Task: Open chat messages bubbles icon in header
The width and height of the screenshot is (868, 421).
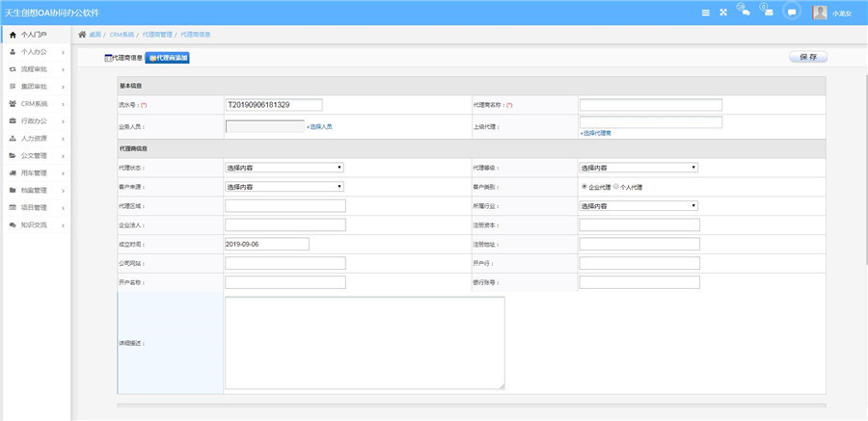Action: [746, 13]
